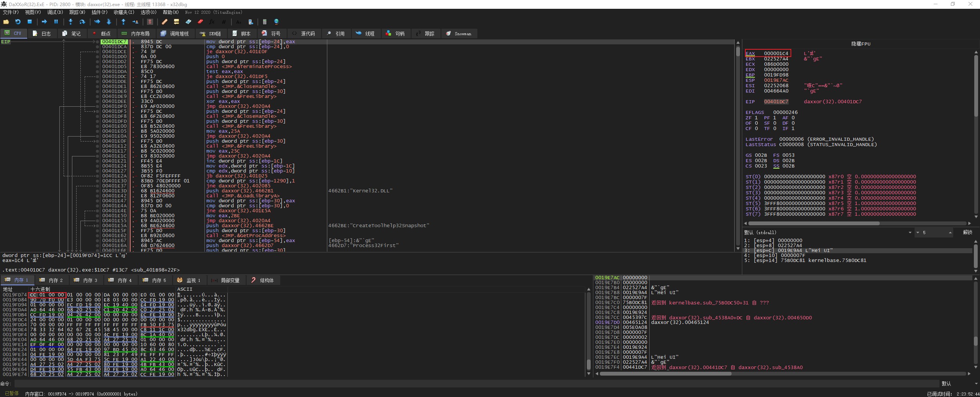Viewport: 980px width, 397px height.
Task: Click the step into icon
Action: tap(70, 22)
